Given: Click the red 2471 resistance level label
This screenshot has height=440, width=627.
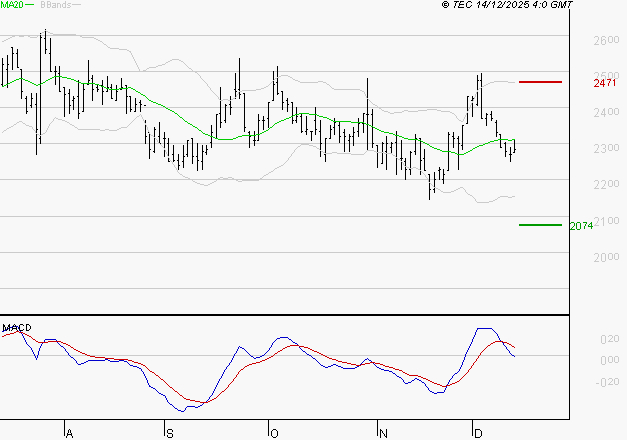Looking at the screenshot, I should coord(605,83).
